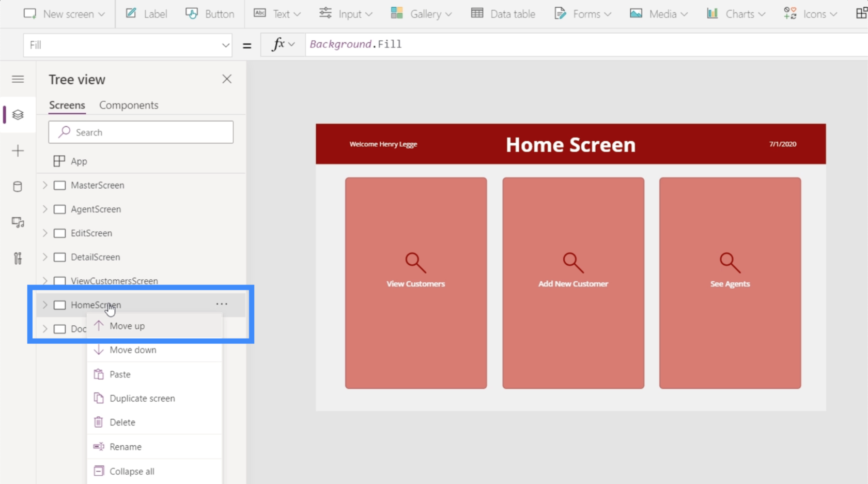Select MasterScreen in the tree
The width and height of the screenshot is (868, 484).
(x=98, y=185)
